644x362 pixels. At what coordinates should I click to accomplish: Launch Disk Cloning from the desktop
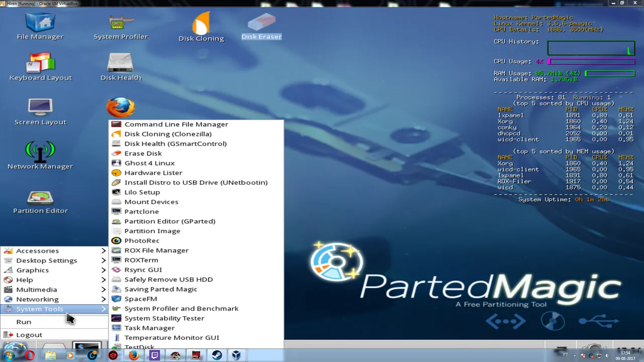tap(201, 27)
